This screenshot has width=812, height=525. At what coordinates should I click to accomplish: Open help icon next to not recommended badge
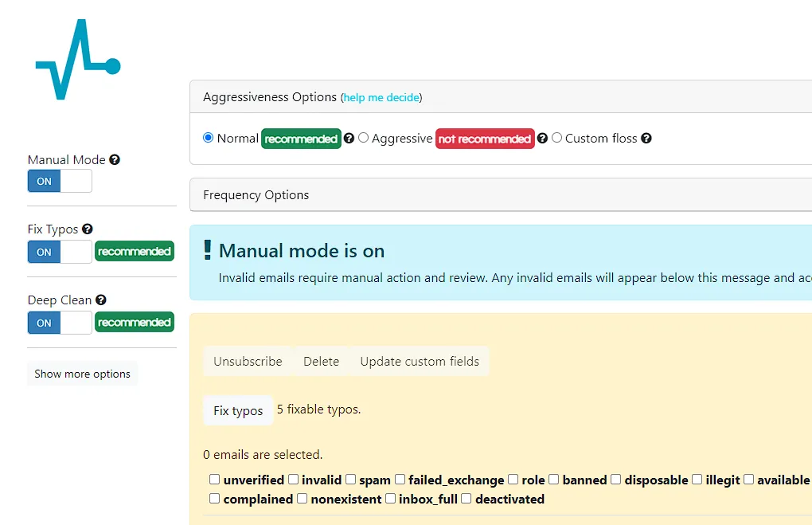542,139
